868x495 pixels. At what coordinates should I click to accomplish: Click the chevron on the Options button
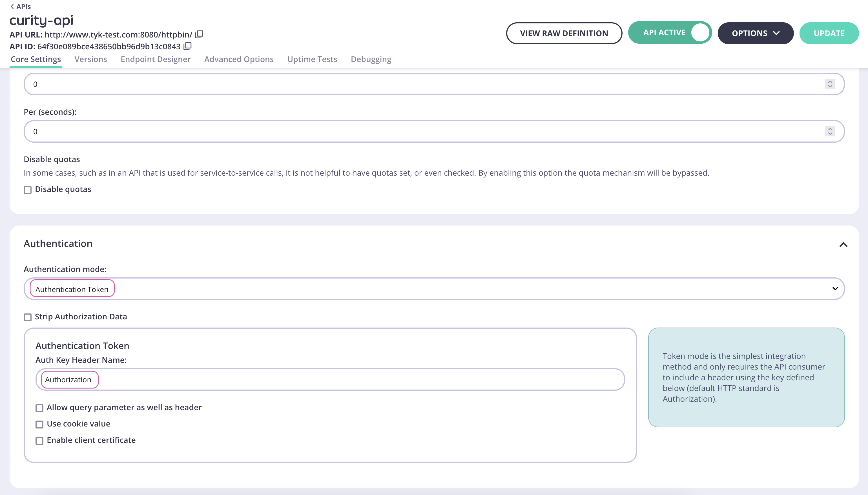(x=777, y=33)
